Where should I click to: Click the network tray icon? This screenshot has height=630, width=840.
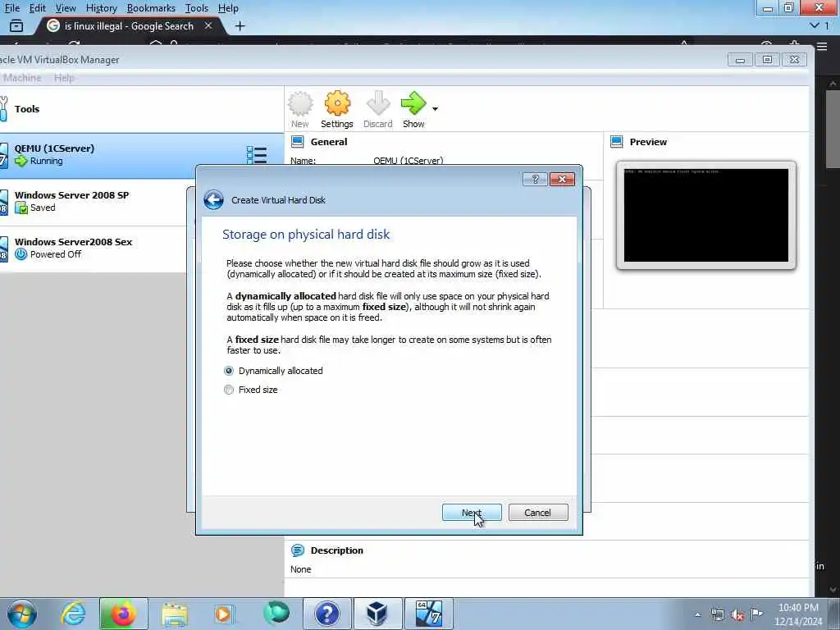click(x=718, y=614)
